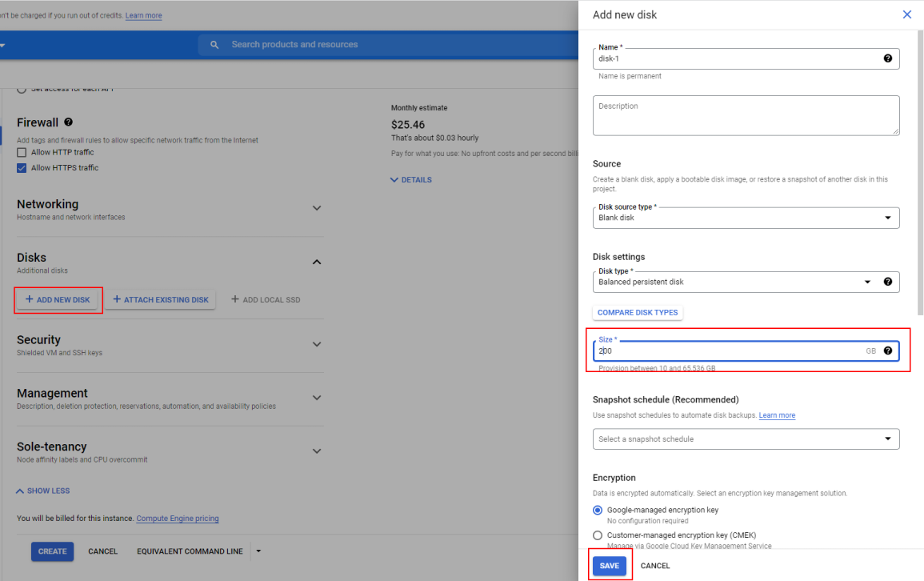Click help icon in Size field
924x581 pixels.
pos(887,351)
